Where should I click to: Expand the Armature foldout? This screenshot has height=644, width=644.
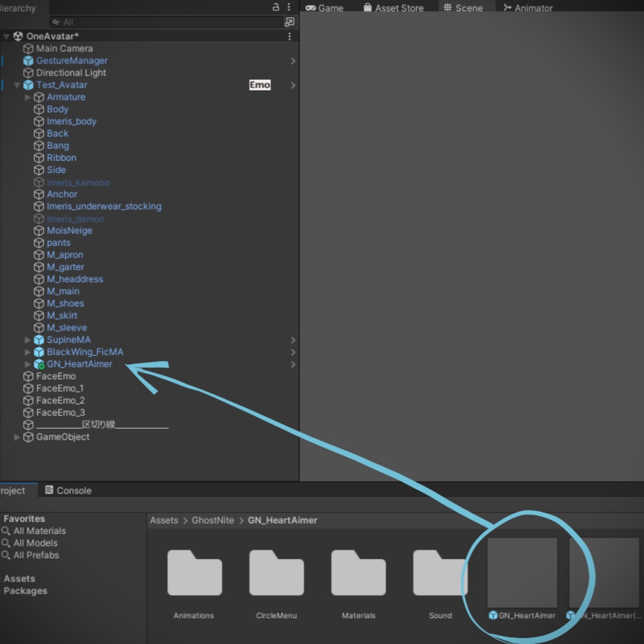28,97
